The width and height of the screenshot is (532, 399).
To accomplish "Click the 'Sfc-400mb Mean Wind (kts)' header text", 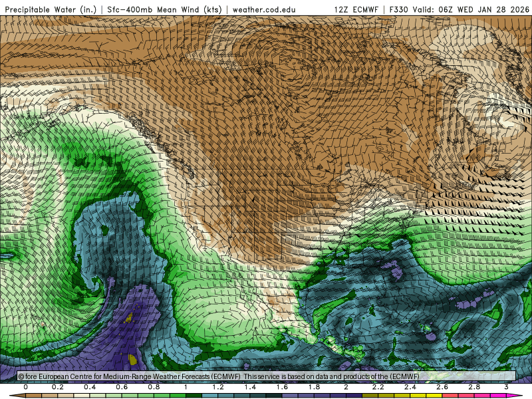I will click(x=164, y=10).
